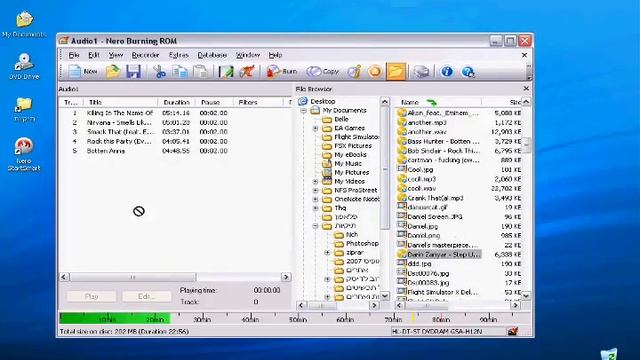Select track 4 Rock this Party
The width and height of the screenshot is (640, 360).
pyautogui.click(x=119, y=141)
